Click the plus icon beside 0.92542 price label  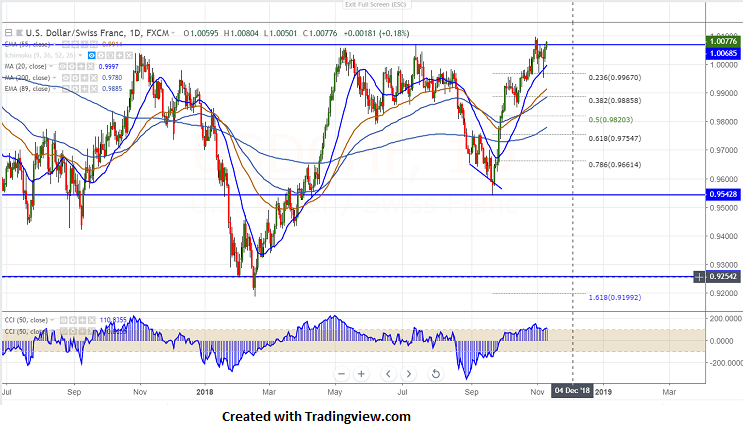click(699, 276)
